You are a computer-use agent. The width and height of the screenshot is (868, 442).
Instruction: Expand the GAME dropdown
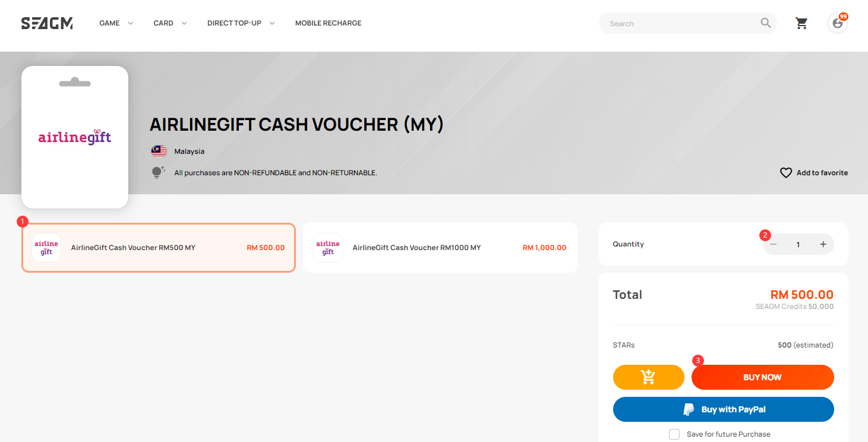[115, 23]
